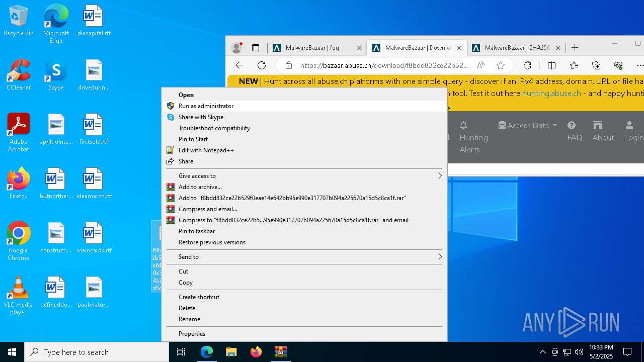This screenshot has height=362, width=644.
Task: Switch to MalwareBazaar | fog tab
Action: (312, 48)
